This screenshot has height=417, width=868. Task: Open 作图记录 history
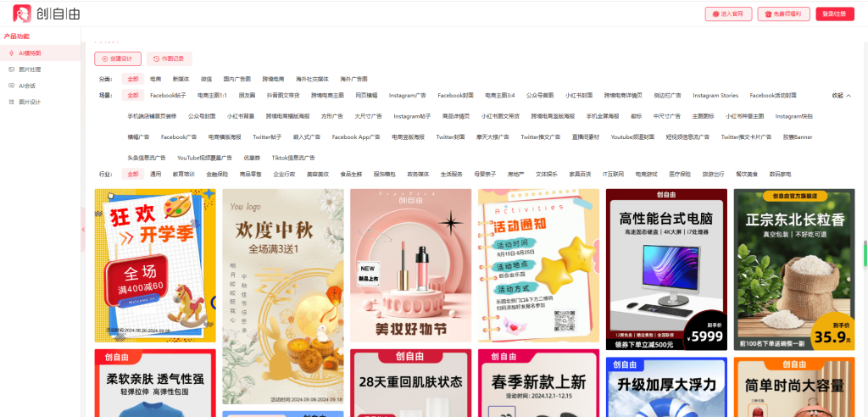169,58
